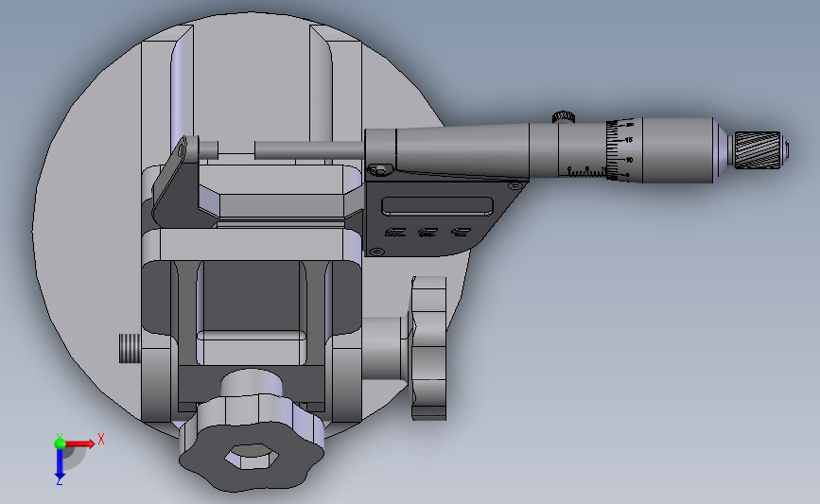820x504 pixels.
Task: Select the star knob with hexagonal hole
Action: point(253,443)
